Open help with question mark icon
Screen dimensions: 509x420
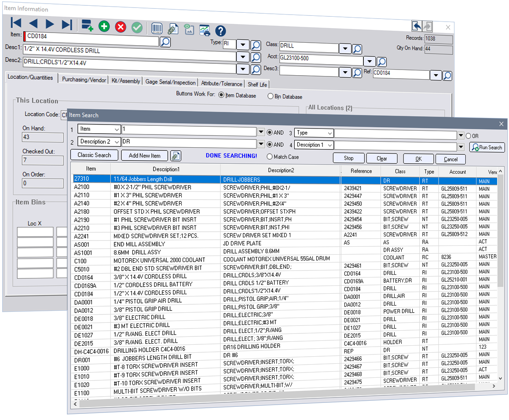220,30
